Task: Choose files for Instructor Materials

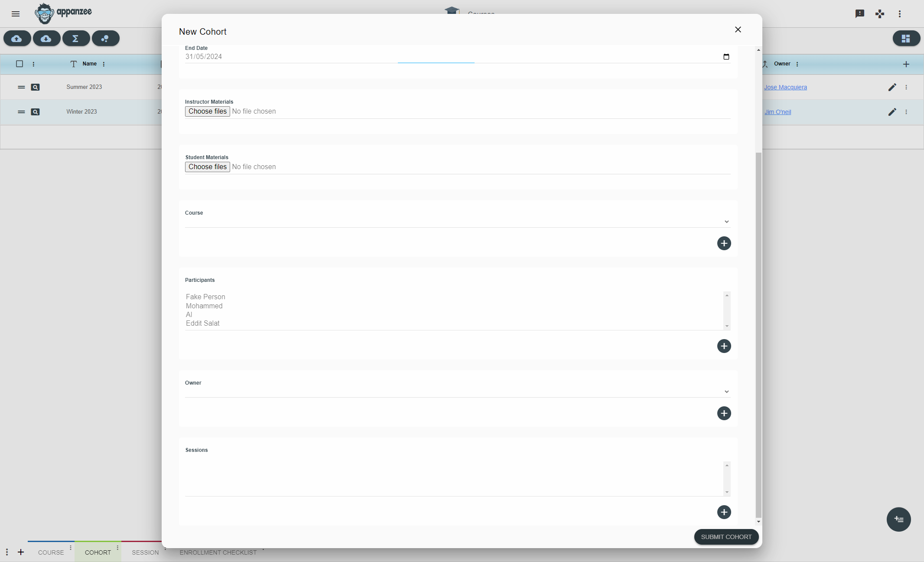Action: click(208, 111)
